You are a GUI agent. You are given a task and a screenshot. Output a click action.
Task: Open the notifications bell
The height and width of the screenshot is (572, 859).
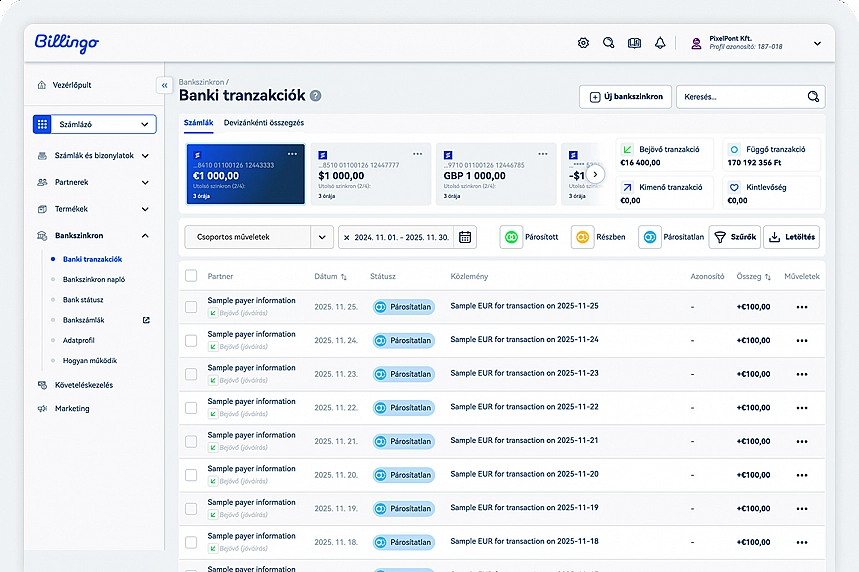[x=660, y=43]
